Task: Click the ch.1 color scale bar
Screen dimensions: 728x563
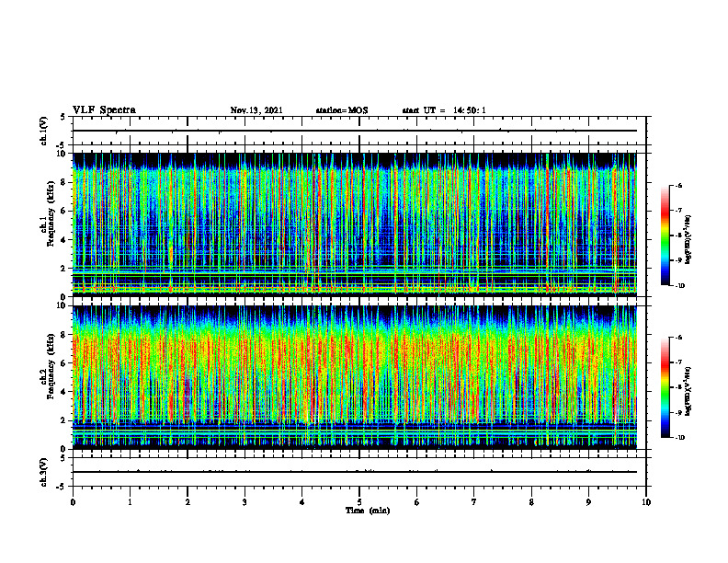Action: click(x=665, y=236)
